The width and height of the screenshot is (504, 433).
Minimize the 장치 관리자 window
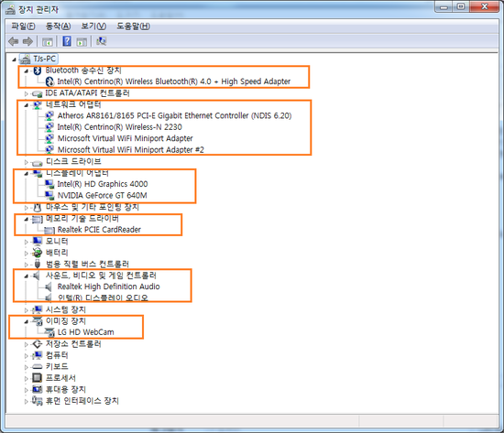tap(444, 6)
